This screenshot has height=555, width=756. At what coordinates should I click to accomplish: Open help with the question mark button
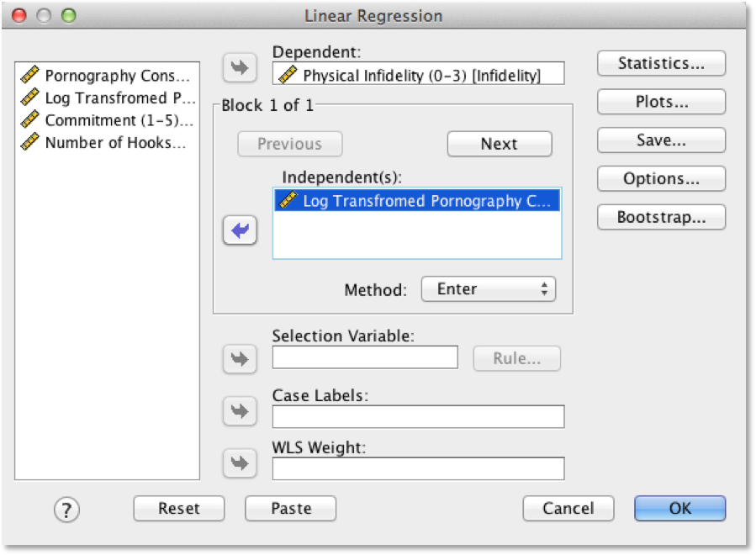(66, 509)
